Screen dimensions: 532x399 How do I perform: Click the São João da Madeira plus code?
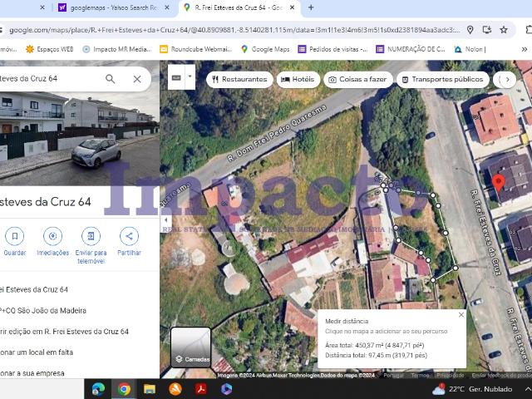coord(43,310)
